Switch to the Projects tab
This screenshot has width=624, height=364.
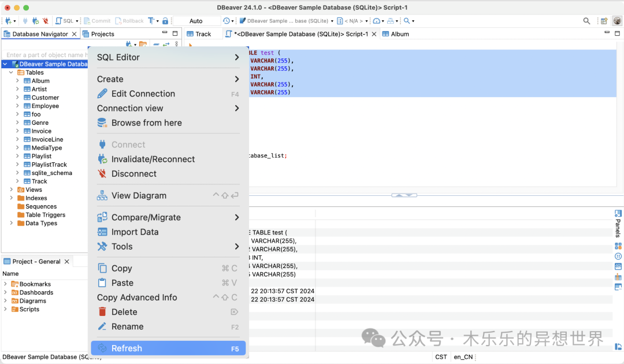click(98, 34)
